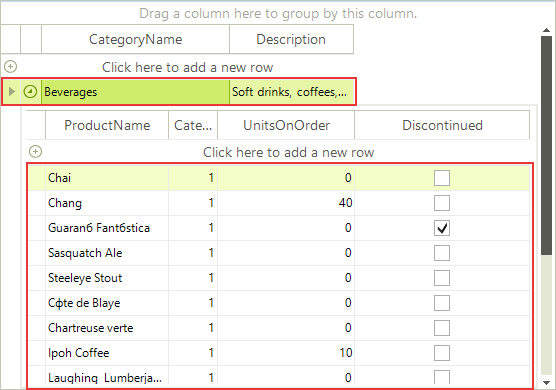Screen dimensions: 556x390
Task: Select the Sasquatch Ale product cell
Action: pos(107,253)
